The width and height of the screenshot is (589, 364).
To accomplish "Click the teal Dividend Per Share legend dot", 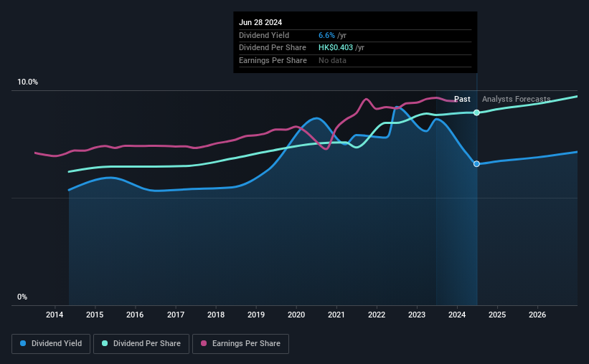I will pyautogui.click(x=105, y=343).
